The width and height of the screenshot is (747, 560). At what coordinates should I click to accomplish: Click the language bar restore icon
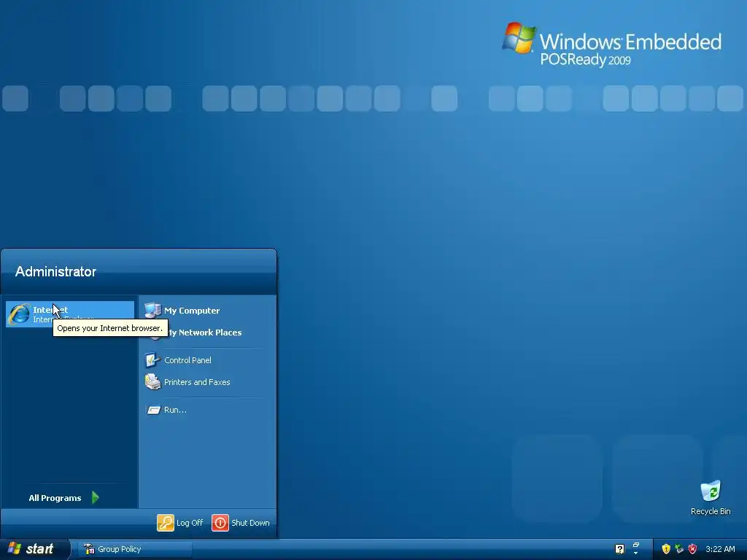point(635,545)
